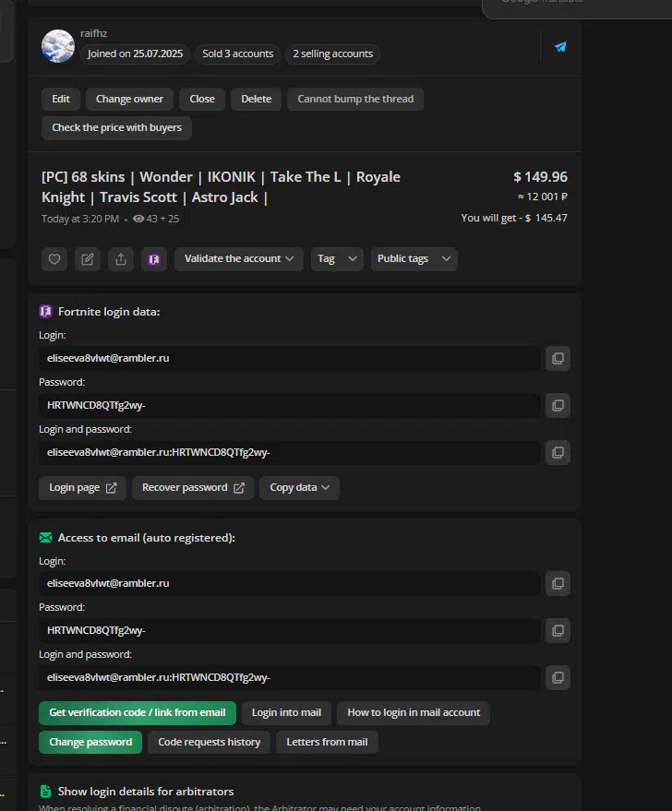Copy the Fortnite login field value
This screenshot has width=672, height=811.
(558, 358)
